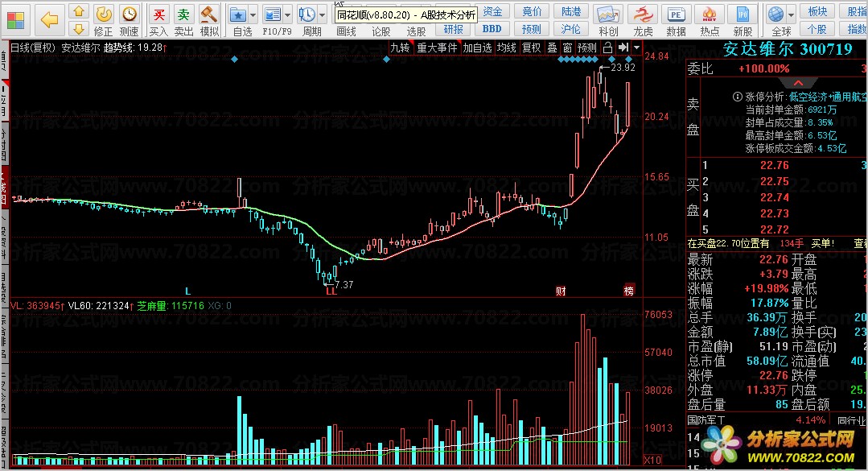Click the yellow up arrow button
Screen dimensions: 868x471
tap(79, 11)
